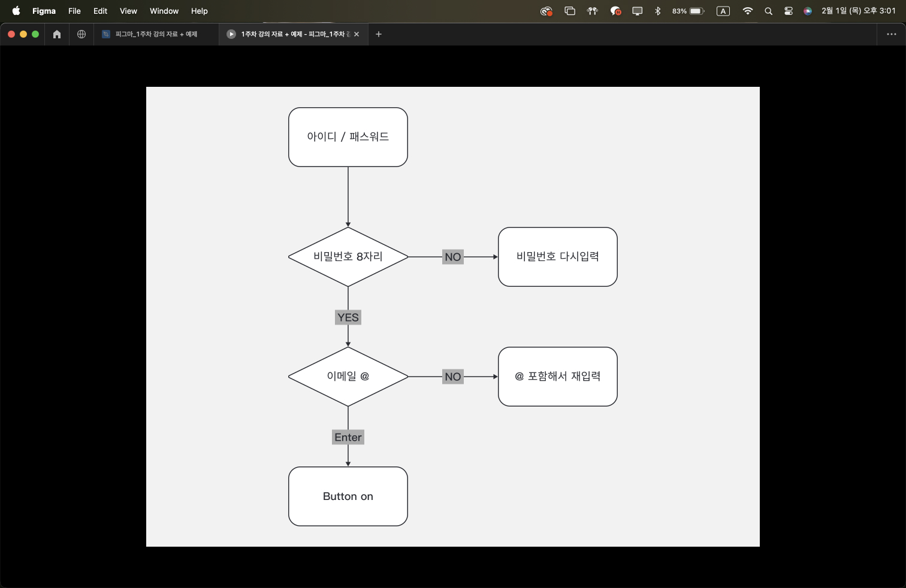
Task: Switch to the 피그마_1주차 강의 자료 + 예제 tab
Action: click(156, 34)
